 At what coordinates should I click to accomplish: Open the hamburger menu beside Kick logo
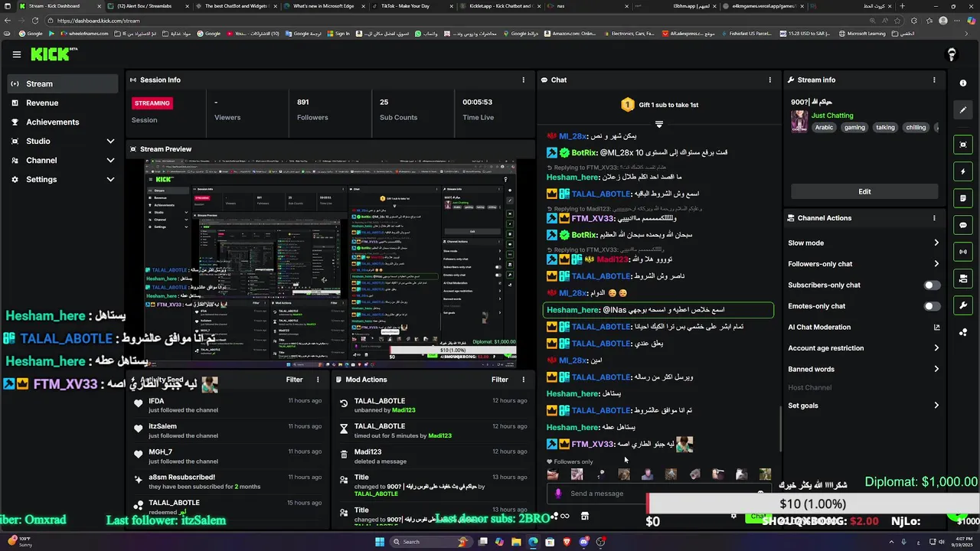pos(16,54)
